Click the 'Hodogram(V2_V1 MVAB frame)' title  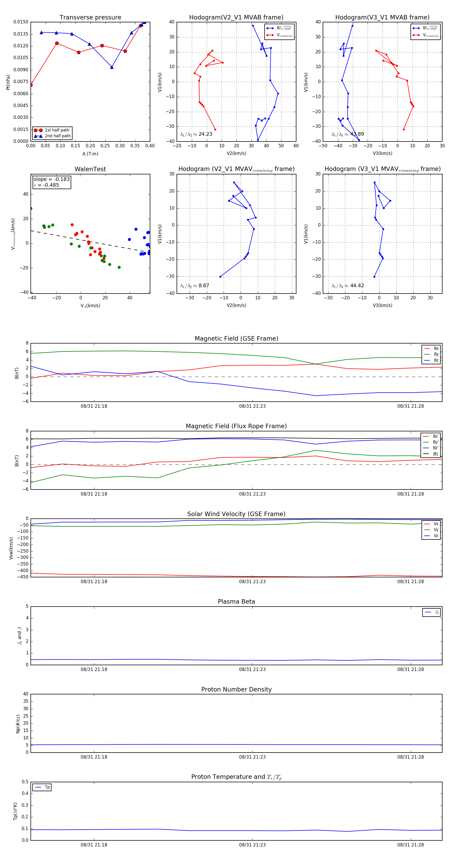coord(236,17)
